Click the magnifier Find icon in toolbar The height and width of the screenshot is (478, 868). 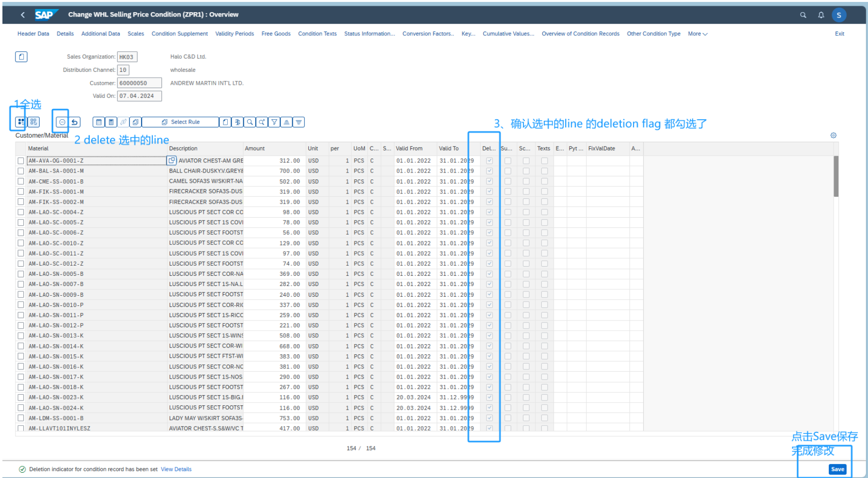click(250, 122)
